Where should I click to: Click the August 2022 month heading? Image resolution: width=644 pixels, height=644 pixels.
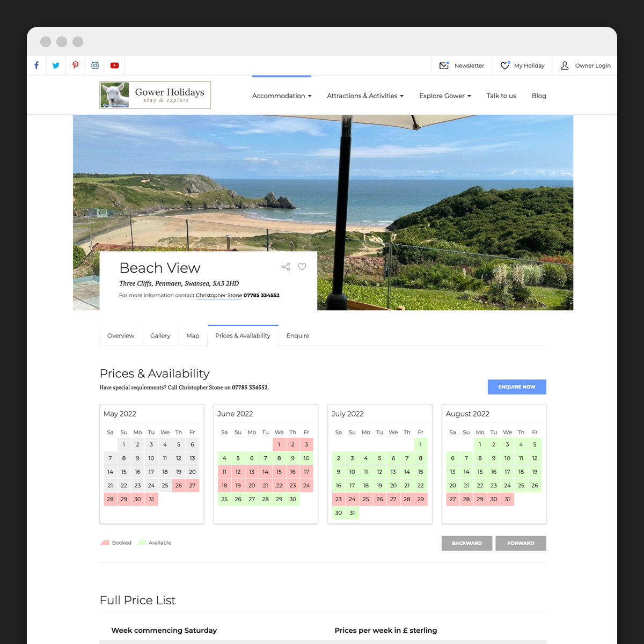click(x=467, y=414)
